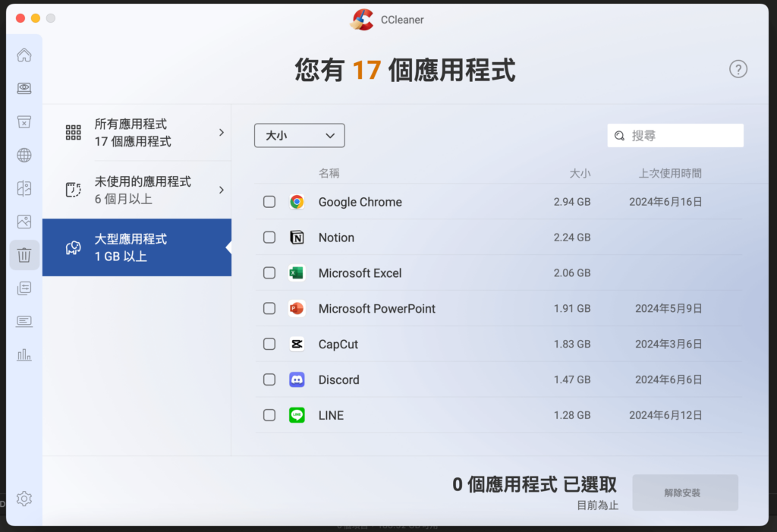Open the startup items list icon

(24, 288)
